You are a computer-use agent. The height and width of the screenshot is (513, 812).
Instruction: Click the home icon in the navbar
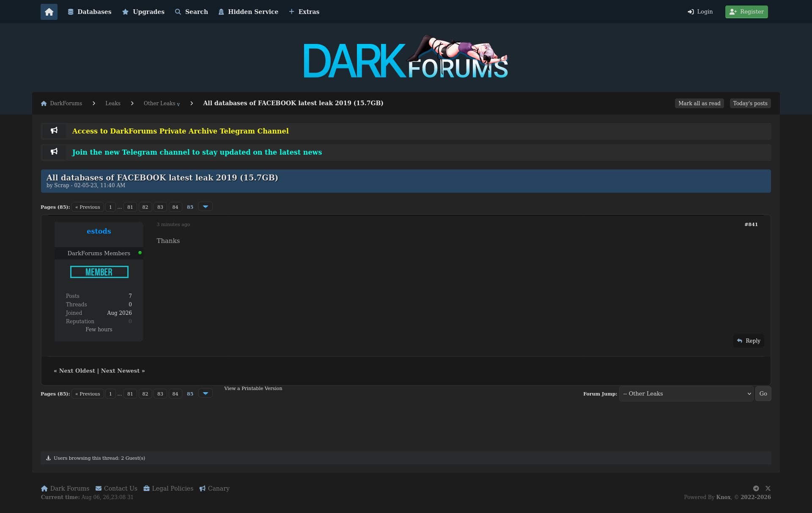tap(49, 12)
